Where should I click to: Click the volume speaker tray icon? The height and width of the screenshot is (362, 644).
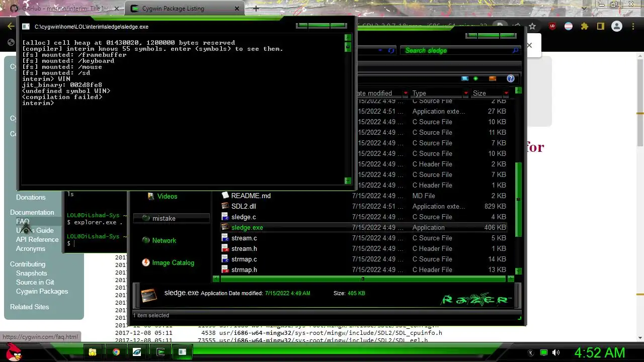pos(555,352)
